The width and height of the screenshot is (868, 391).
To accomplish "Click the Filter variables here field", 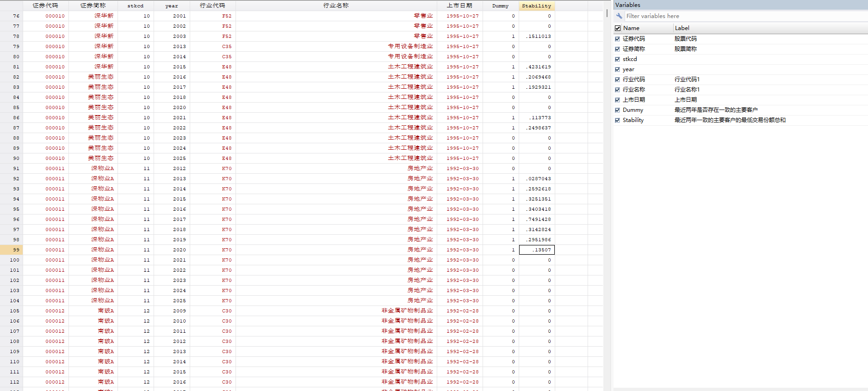I will [746, 16].
